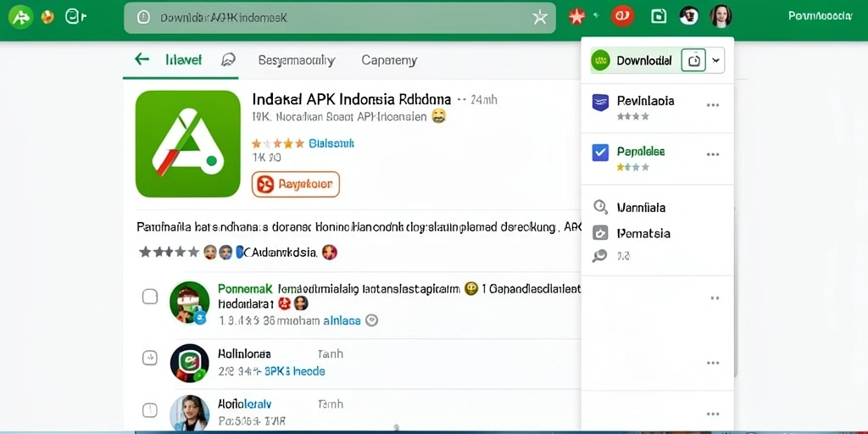
Task: Go back using the green arrow
Action: click(142, 59)
